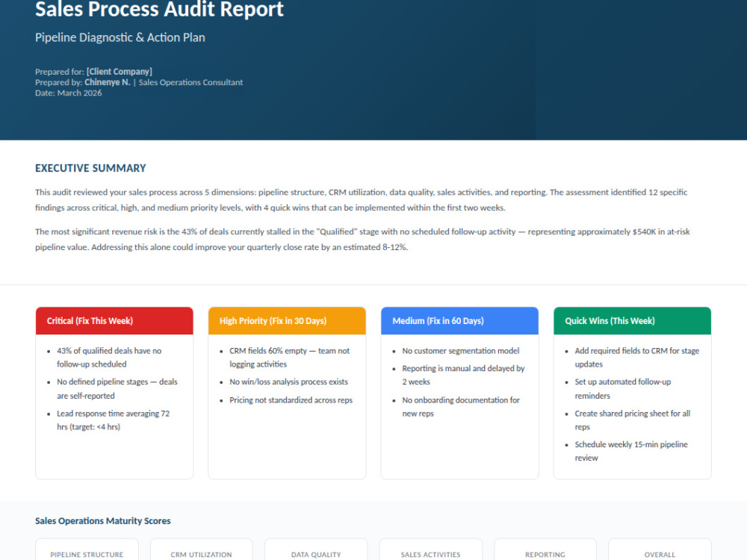Image resolution: width=747 pixels, height=560 pixels.
Task: Click "Create shared pricing sheet for all reps"
Action: click(633, 420)
